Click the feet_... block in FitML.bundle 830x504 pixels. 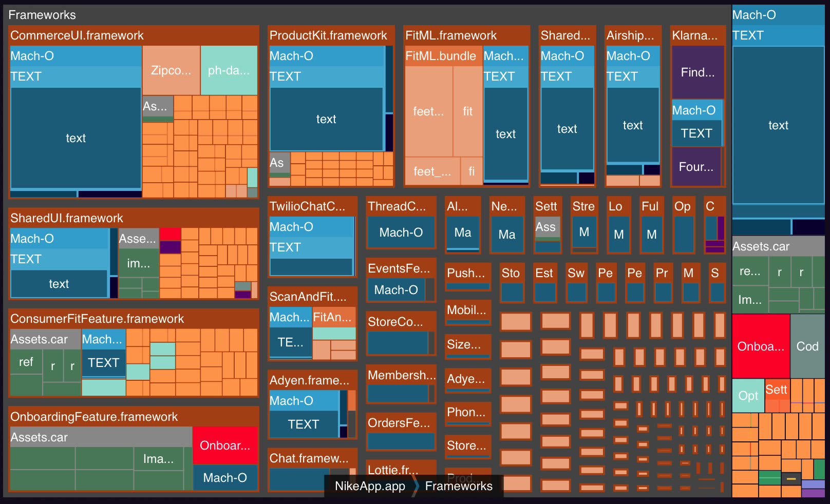tap(432, 171)
